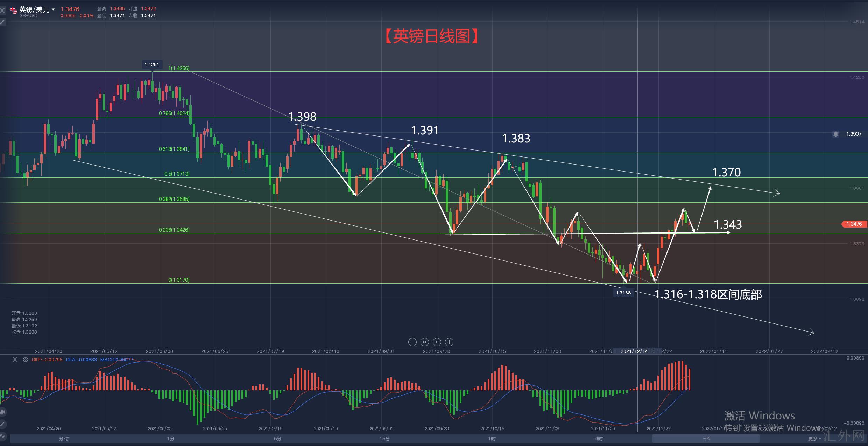Open the indicator line-chart icon
Viewport: 868px width, 446px height.
click(x=2, y=436)
